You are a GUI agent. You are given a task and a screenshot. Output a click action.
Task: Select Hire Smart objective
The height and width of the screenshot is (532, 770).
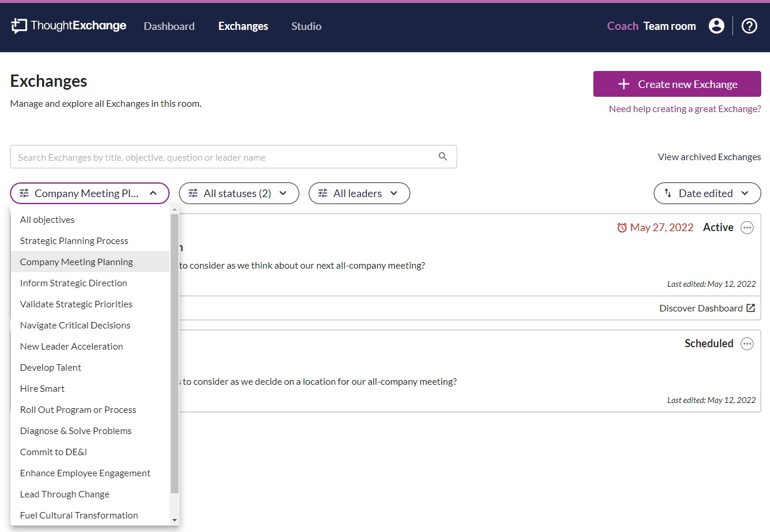[90, 388]
